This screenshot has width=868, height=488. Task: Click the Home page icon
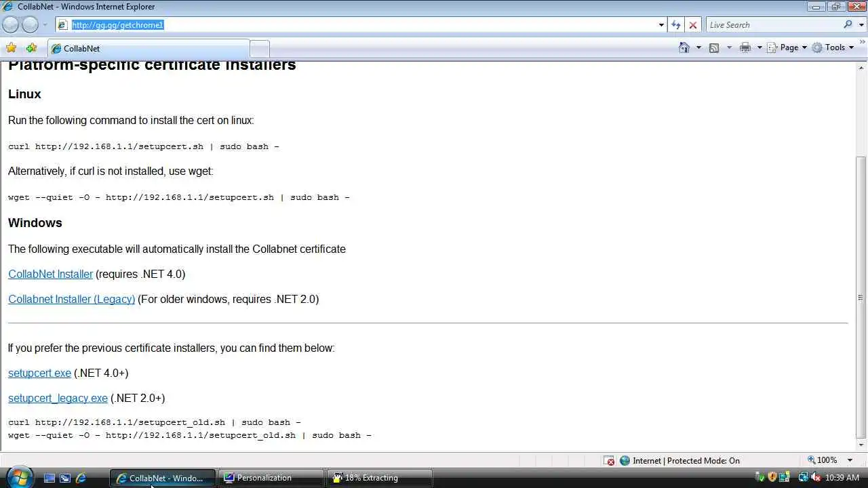point(684,47)
